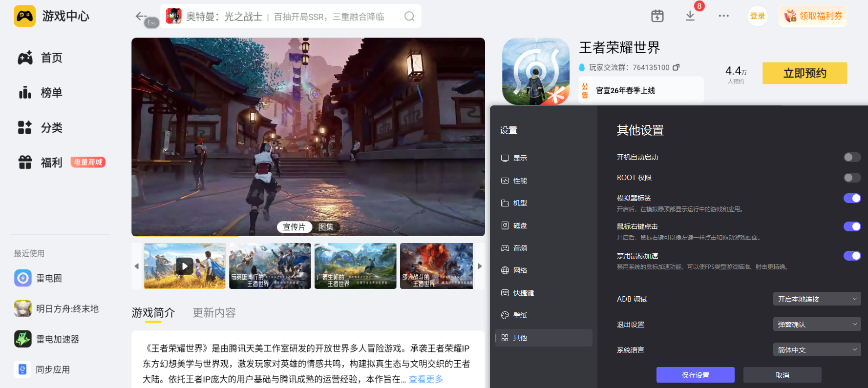Open 雷电圈 app icon in recent list
This screenshot has height=388, width=868.
(x=22, y=278)
